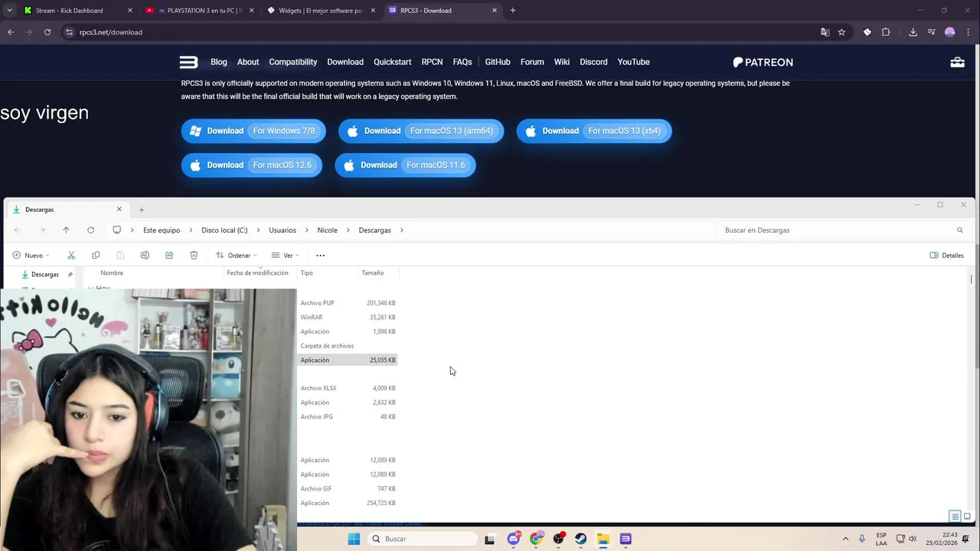Switch to PLAYSTATION 3 en tu PC tab
The height and width of the screenshot is (551, 980).
click(199, 11)
